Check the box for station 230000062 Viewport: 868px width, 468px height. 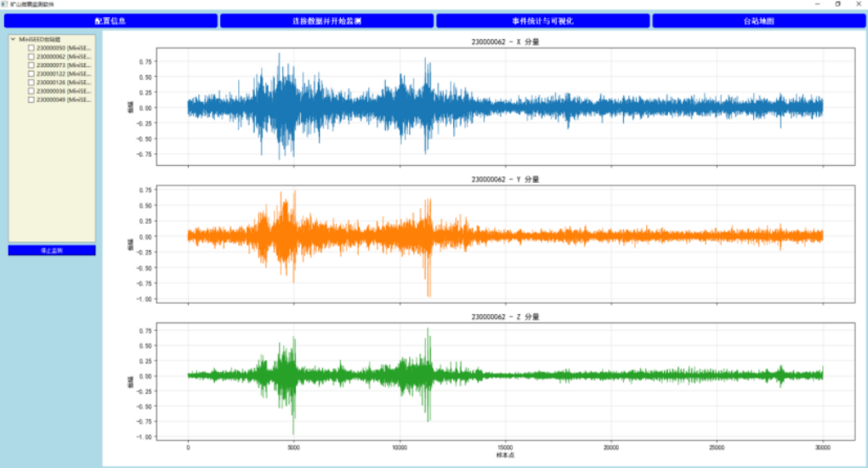pyautogui.click(x=31, y=56)
